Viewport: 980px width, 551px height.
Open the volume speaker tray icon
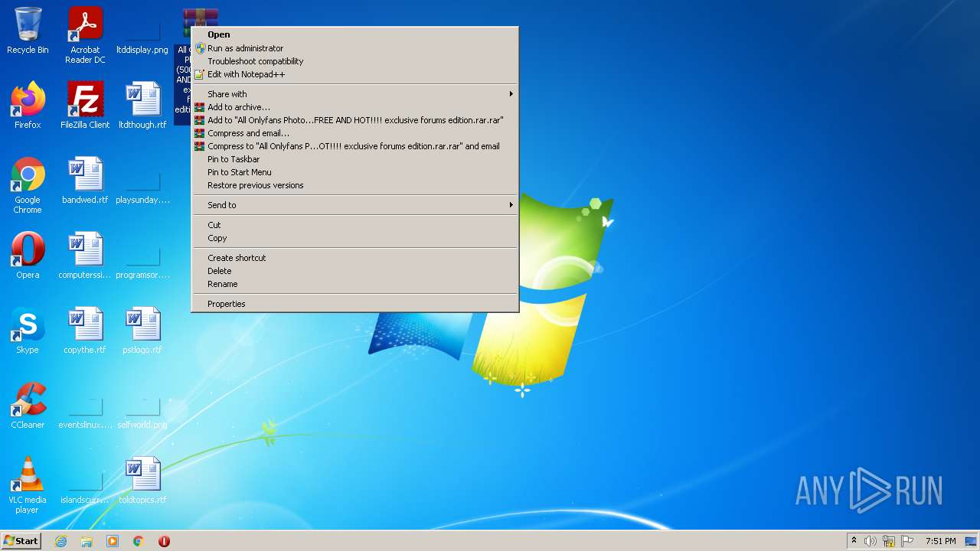pos(871,541)
